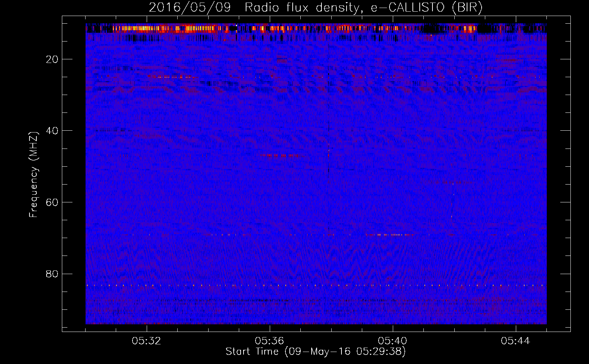Click the 20 MHz frequency tick label
This screenshot has height=364, width=589.
pyautogui.click(x=52, y=59)
